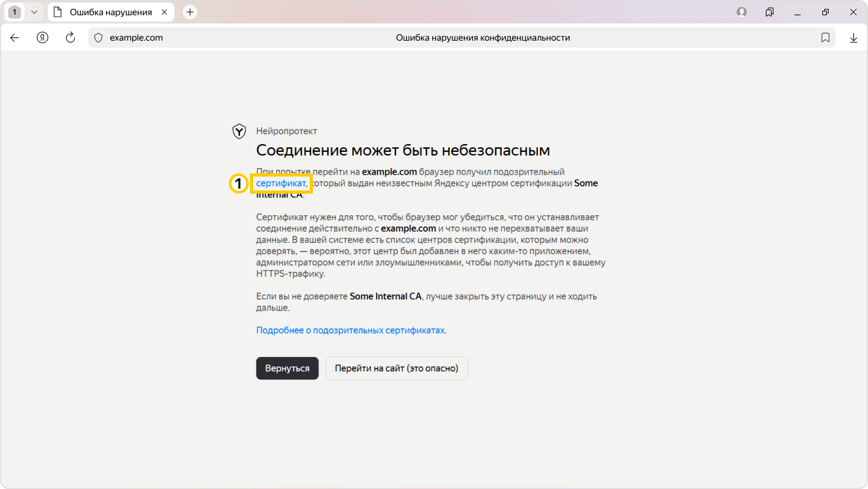Open a new tab with plus button
Image resolution: width=868 pixels, height=489 pixels.
pos(190,12)
